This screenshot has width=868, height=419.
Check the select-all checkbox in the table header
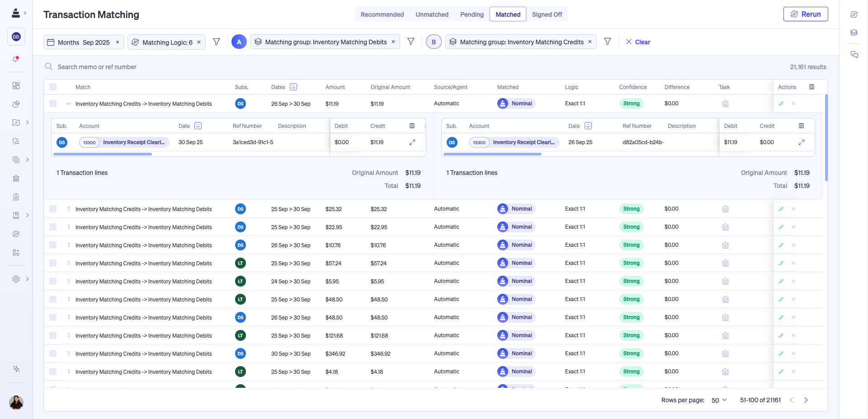53,87
